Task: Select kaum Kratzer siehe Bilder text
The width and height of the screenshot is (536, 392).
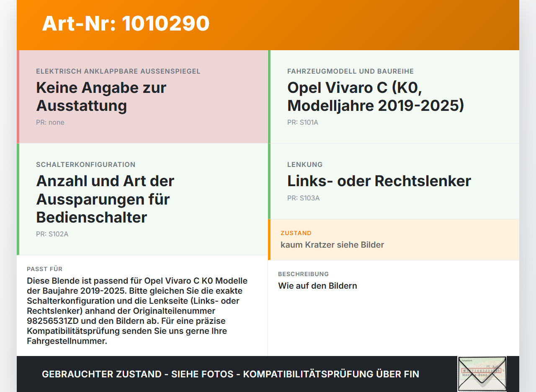Action: click(332, 245)
